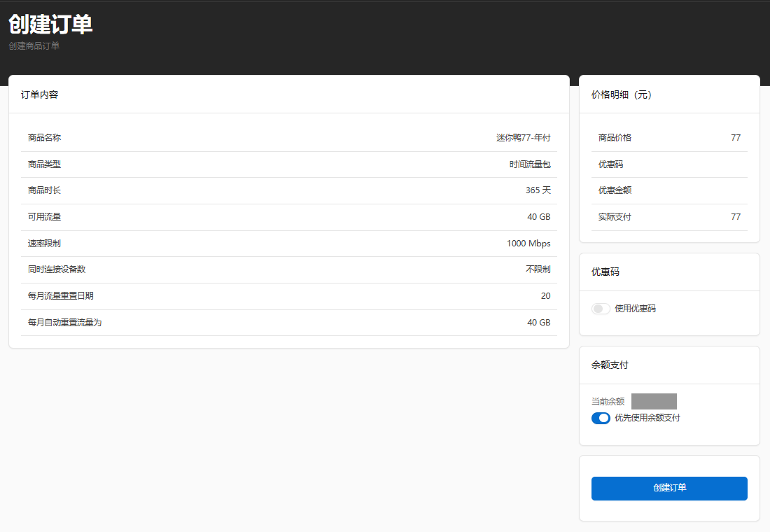Click the 当前余额 label
Image resolution: width=770 pixels, height=532 pixels.
tap(608, 401)
